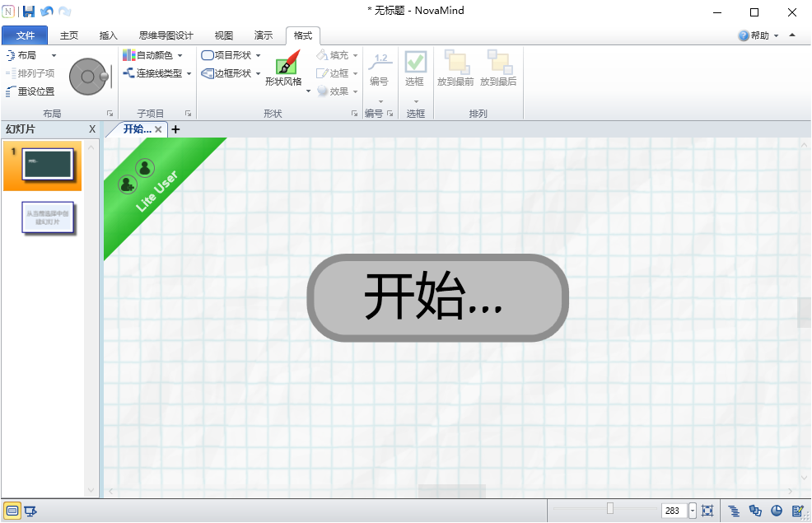Expand the 效果 effects dropdown
The image size is (812, 523).
[x=355, y=91]
